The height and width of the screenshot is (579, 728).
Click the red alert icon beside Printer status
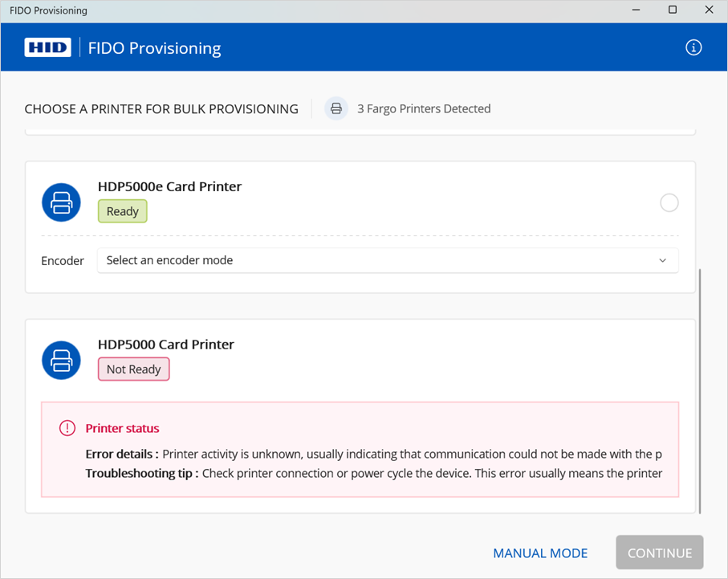(x=67, y=429)
